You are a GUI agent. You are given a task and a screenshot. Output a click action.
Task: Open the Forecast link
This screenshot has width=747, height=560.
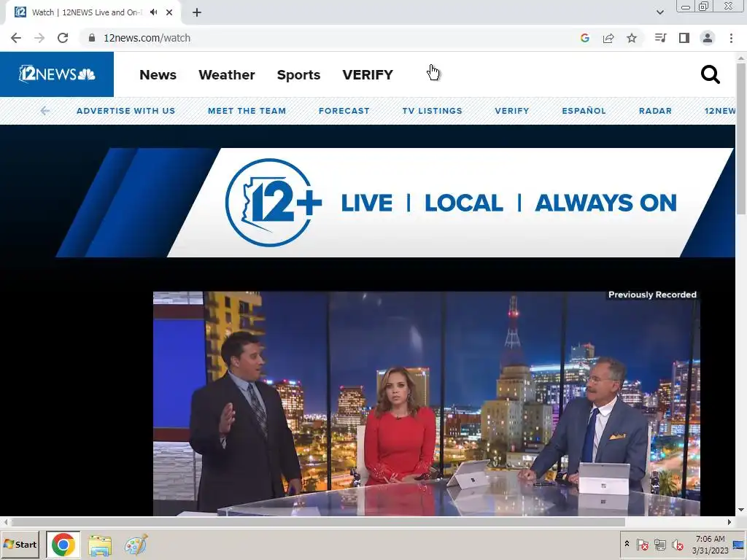344,111
